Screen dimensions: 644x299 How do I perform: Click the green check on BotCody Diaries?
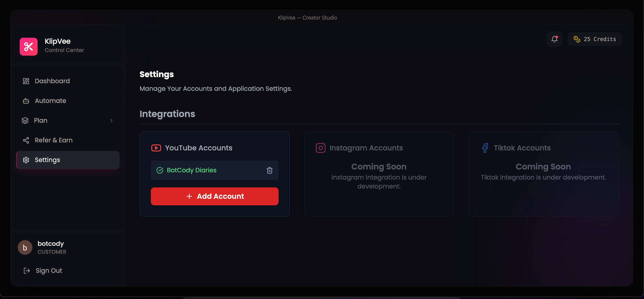[x=160, y=170]
